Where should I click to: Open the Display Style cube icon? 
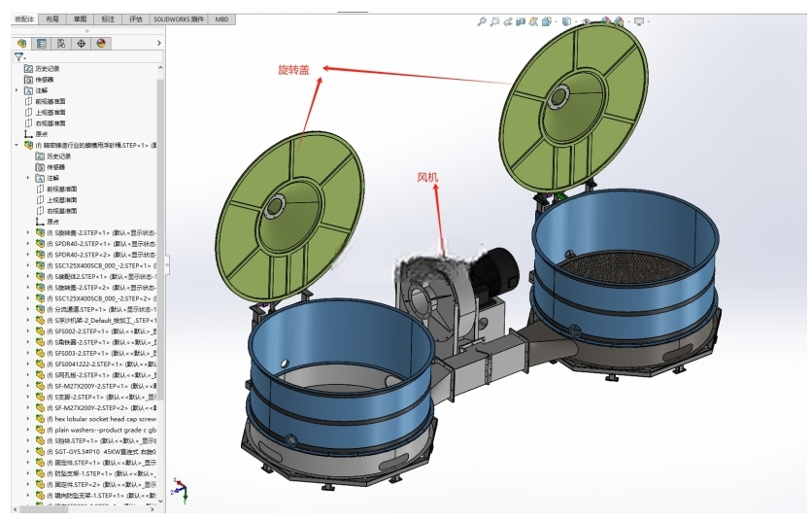point(566,21)
